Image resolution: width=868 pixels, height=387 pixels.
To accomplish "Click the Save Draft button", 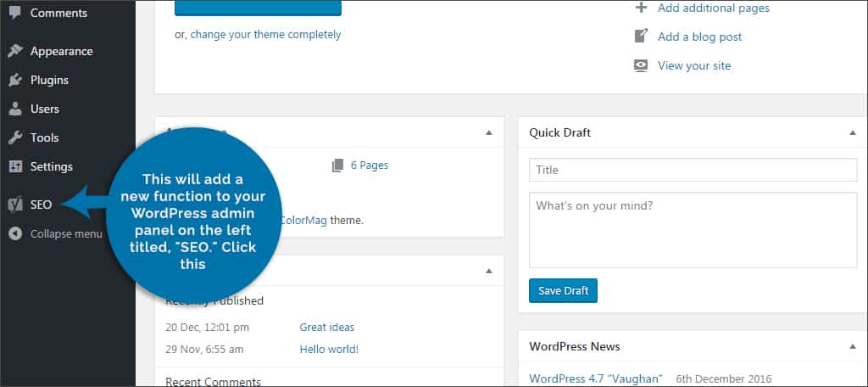I will (x=563, y=290).
